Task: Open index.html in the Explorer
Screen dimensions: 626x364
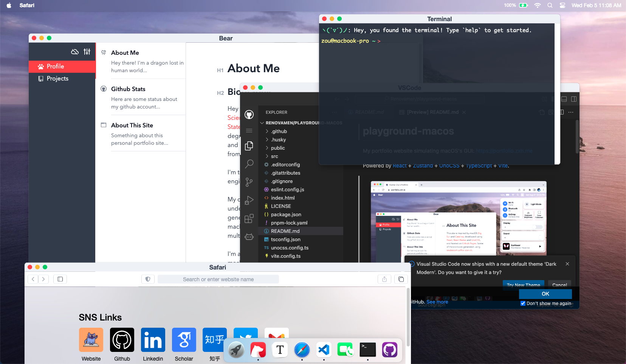Action: click(x=301, y=198)
